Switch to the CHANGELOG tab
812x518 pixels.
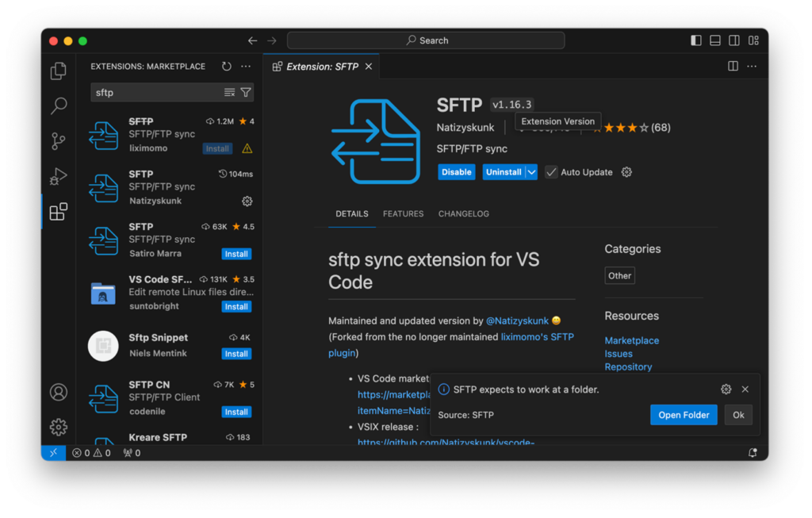point(463,214)
